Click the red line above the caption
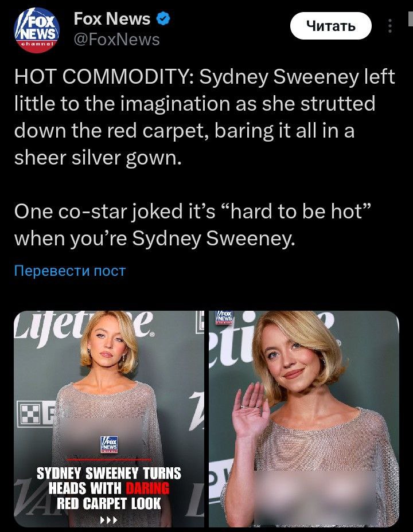This screenshot has height=532, width=413. tap(109, 460)
